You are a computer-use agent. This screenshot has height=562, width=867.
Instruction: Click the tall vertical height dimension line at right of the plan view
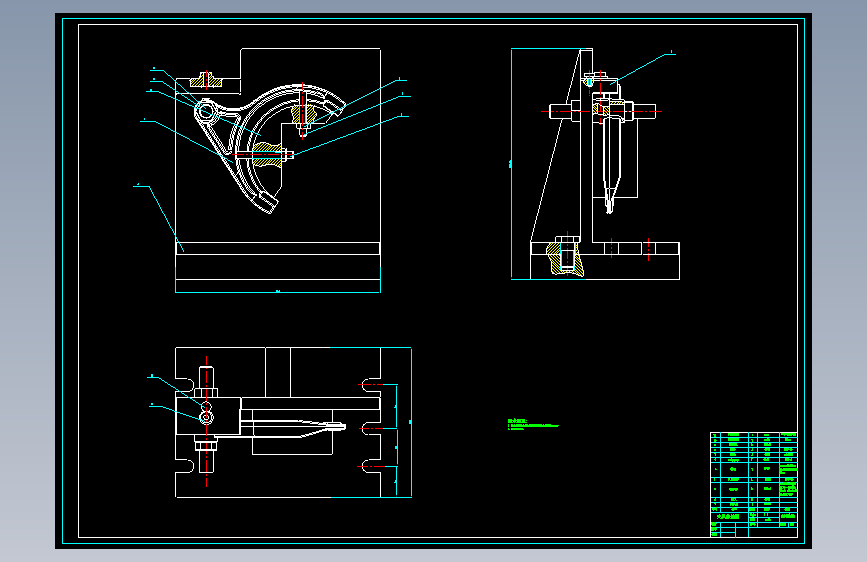coord(411,422)
